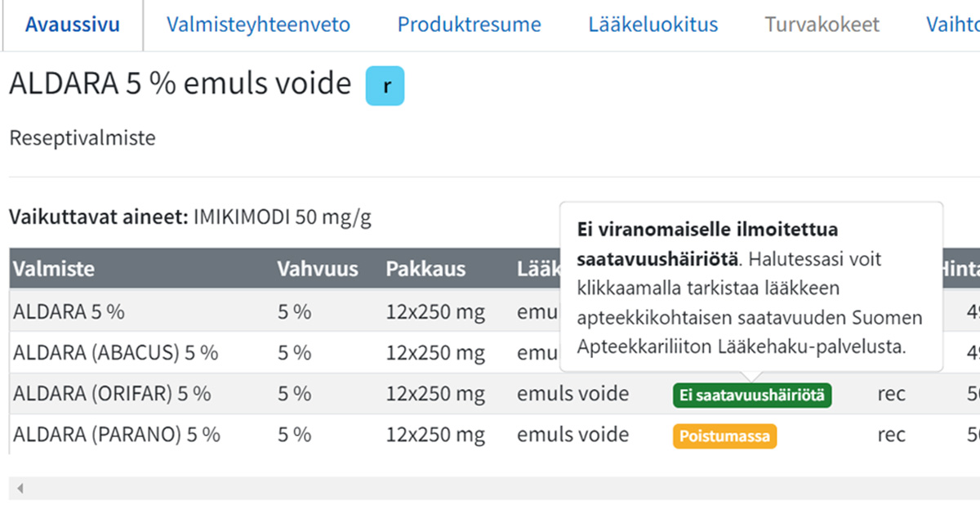Viewport: 980px width, 514px height.
Task: Click the horizontal scrollbar track below the table
Action: 495,489
